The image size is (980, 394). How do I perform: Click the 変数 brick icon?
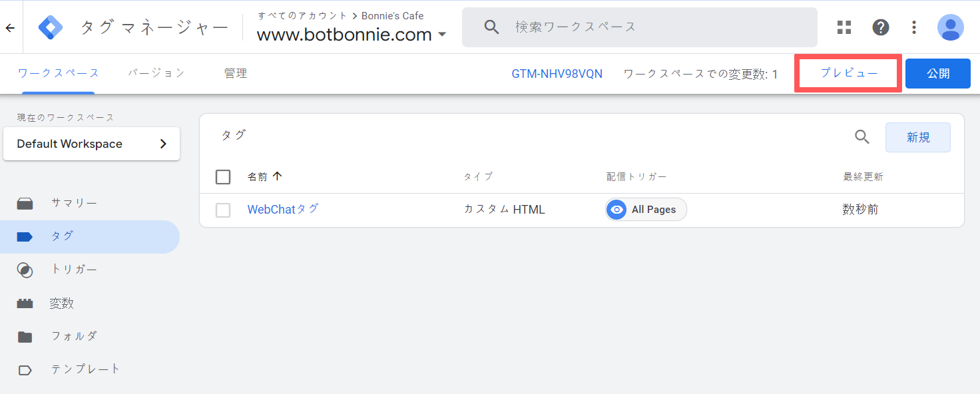pos(25,303)
